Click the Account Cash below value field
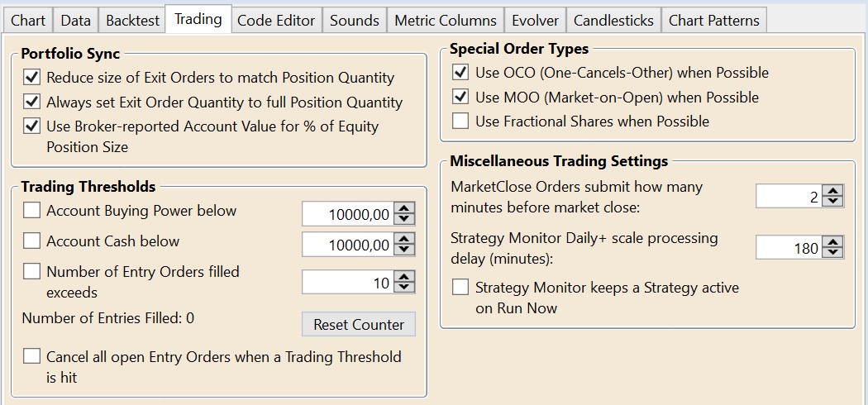The height and width of the screenshot is (405, 868). tap(348, 245)
